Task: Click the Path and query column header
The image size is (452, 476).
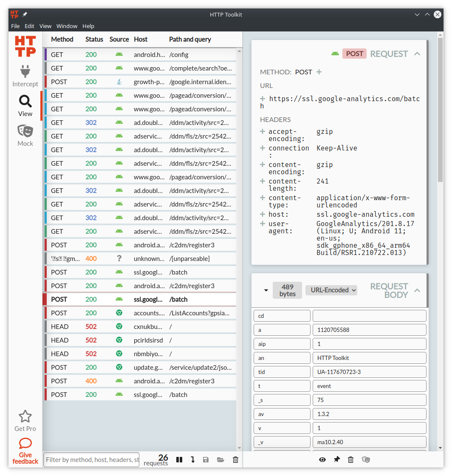Action: click(190, 39)
